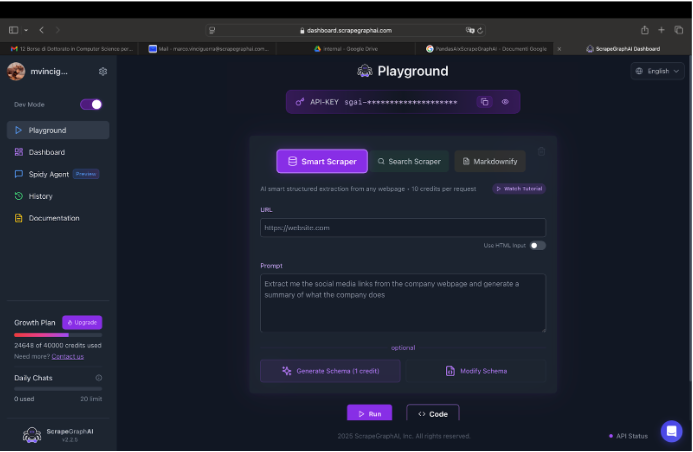Open the chat support bubble icon

pos(671,431)
